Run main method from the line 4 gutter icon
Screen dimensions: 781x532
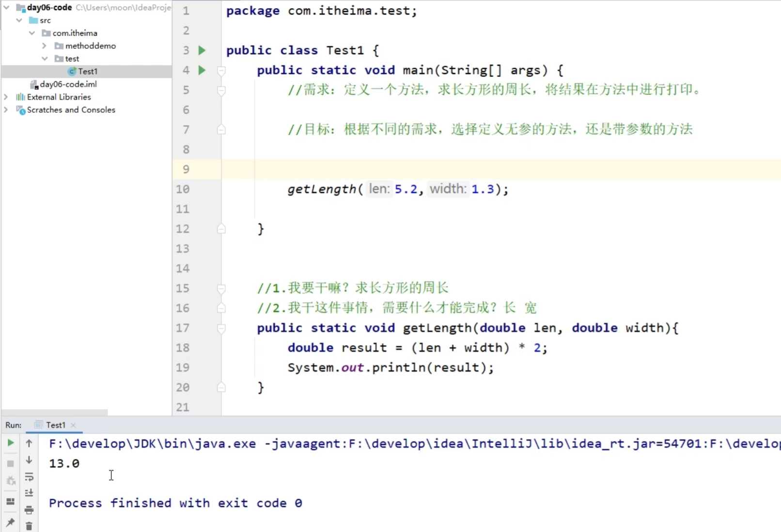click(x=202, y=70)
